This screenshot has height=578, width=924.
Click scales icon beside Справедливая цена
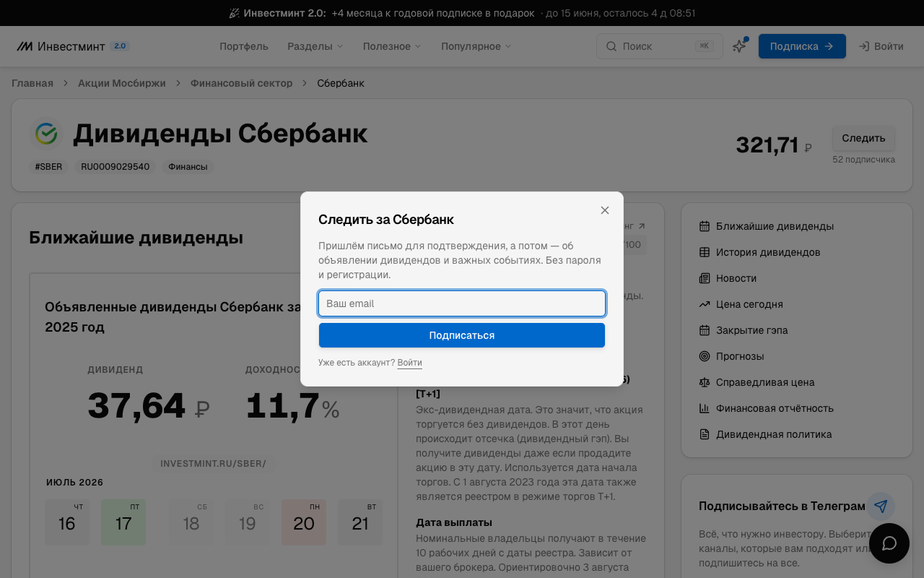click(705, 382)
